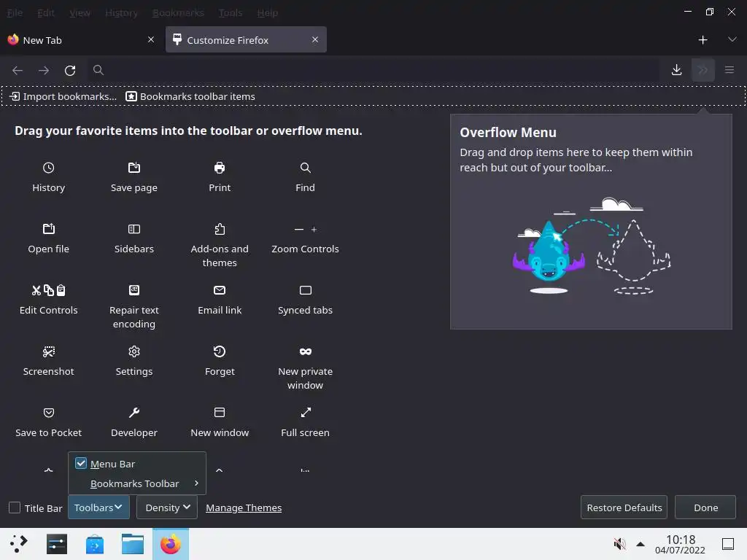
Task: Toggle the Title Bar checkbox
Action: (15, 507)
